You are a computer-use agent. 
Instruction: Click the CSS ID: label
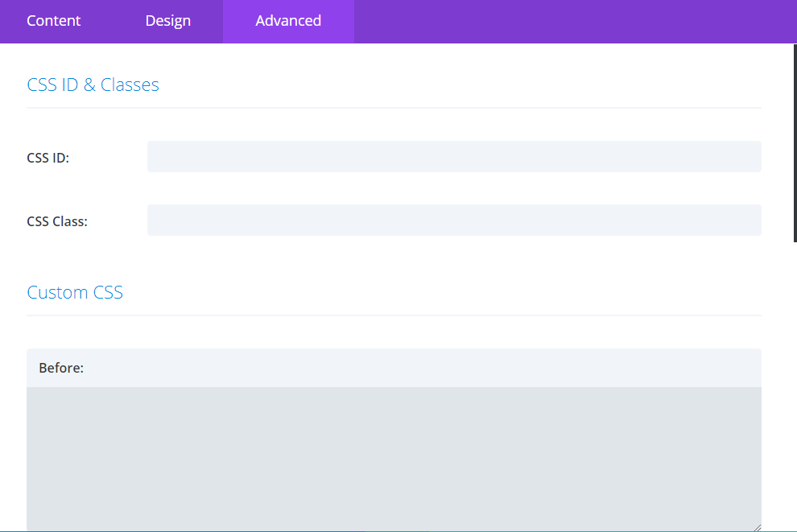click(x=48, y=158)
